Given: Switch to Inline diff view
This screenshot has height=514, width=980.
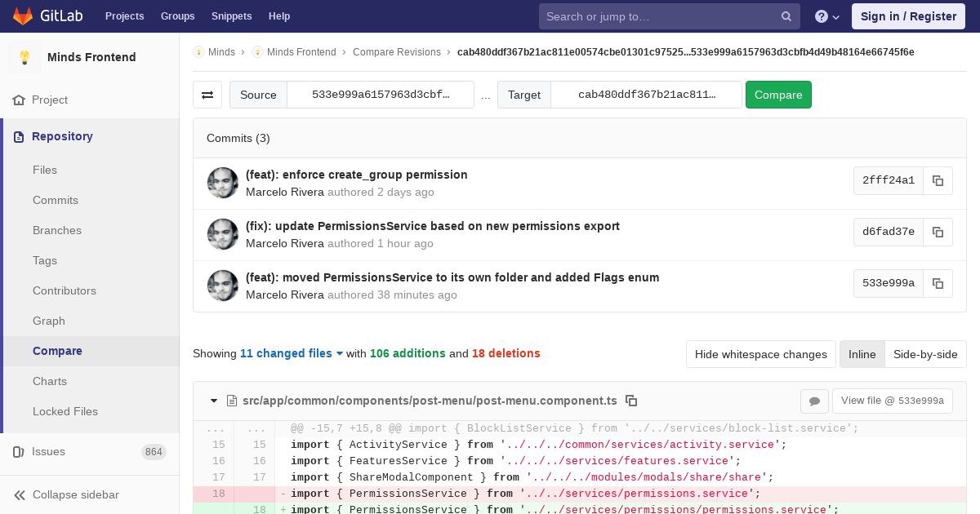Looking at the screenshot, I should pos(862,354).
